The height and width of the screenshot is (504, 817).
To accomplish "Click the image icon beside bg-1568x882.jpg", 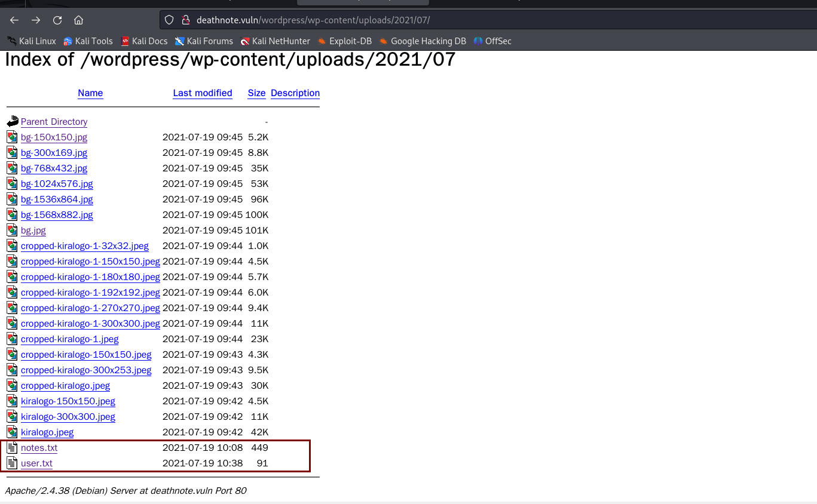I will click(13, 214).
